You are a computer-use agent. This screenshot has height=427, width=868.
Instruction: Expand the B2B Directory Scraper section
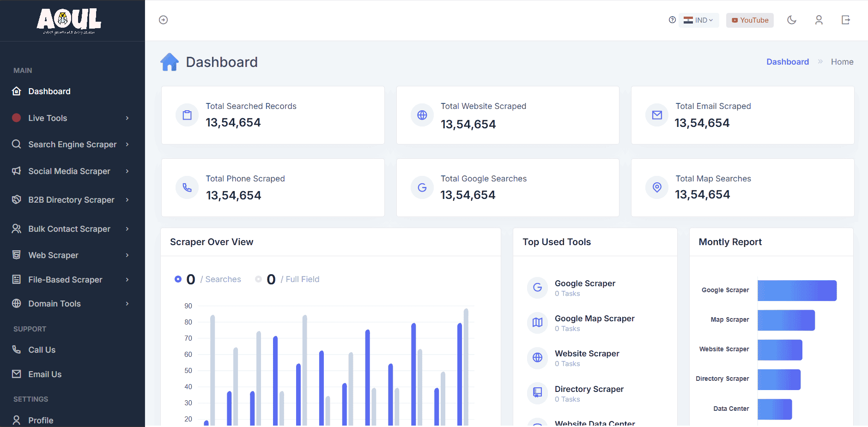coord(72,199)
